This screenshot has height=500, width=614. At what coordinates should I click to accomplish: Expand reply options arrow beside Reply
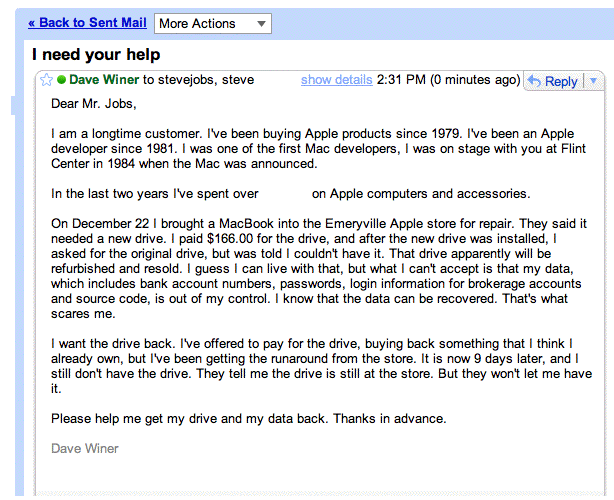pos(593,81)
